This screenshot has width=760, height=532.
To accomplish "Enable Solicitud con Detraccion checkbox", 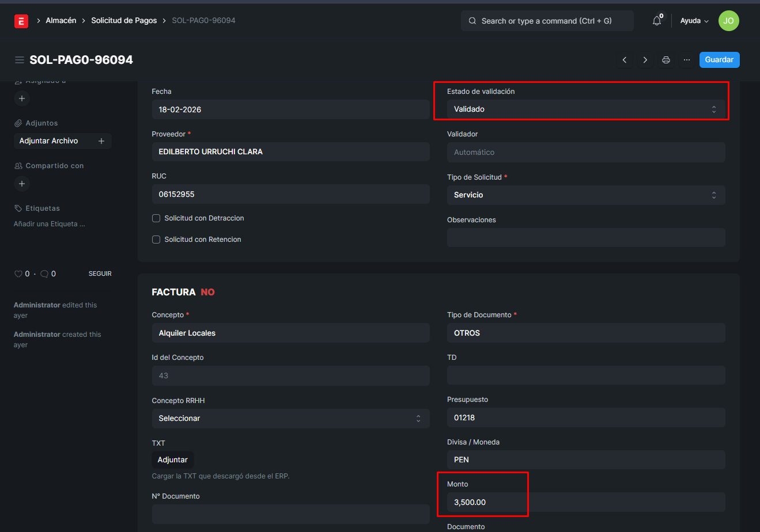I will click(156, 218).
